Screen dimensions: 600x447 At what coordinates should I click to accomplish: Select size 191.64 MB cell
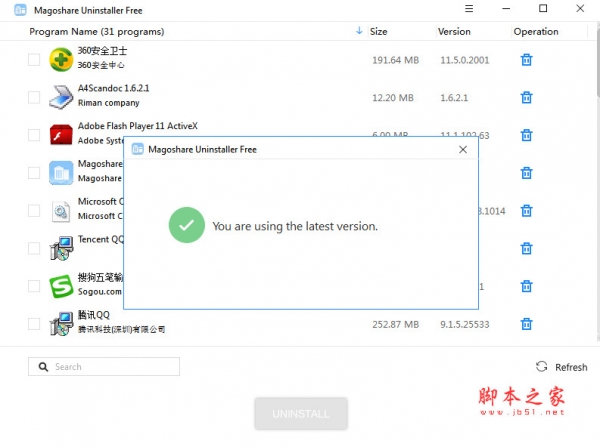[x=396, y=60]
